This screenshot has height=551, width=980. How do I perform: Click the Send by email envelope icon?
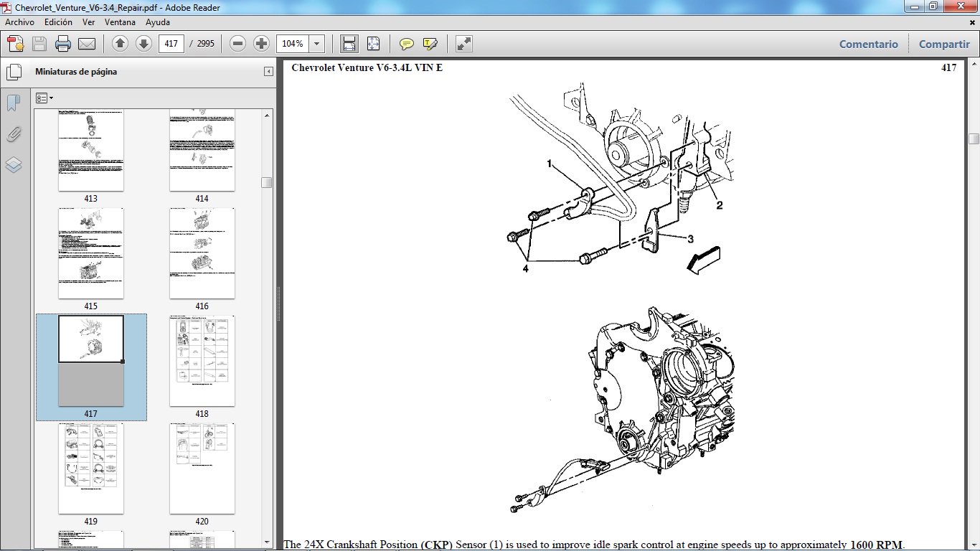pos(87,44)
